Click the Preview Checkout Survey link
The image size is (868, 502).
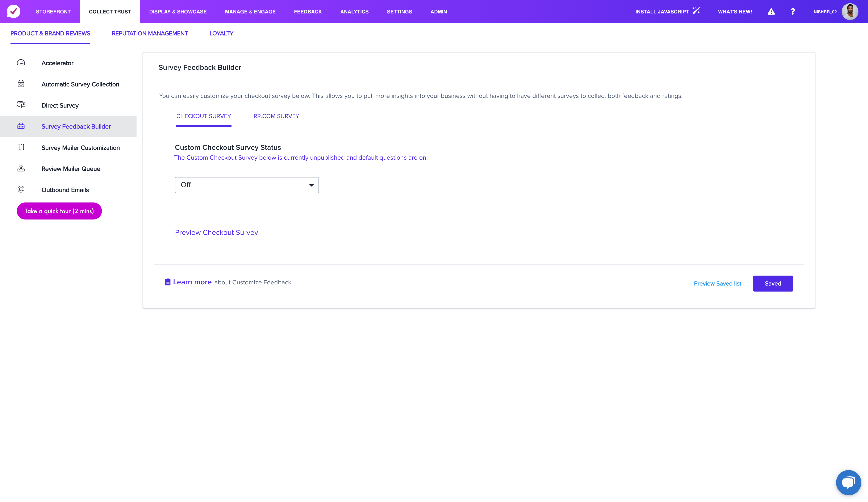tap(216, 232)
